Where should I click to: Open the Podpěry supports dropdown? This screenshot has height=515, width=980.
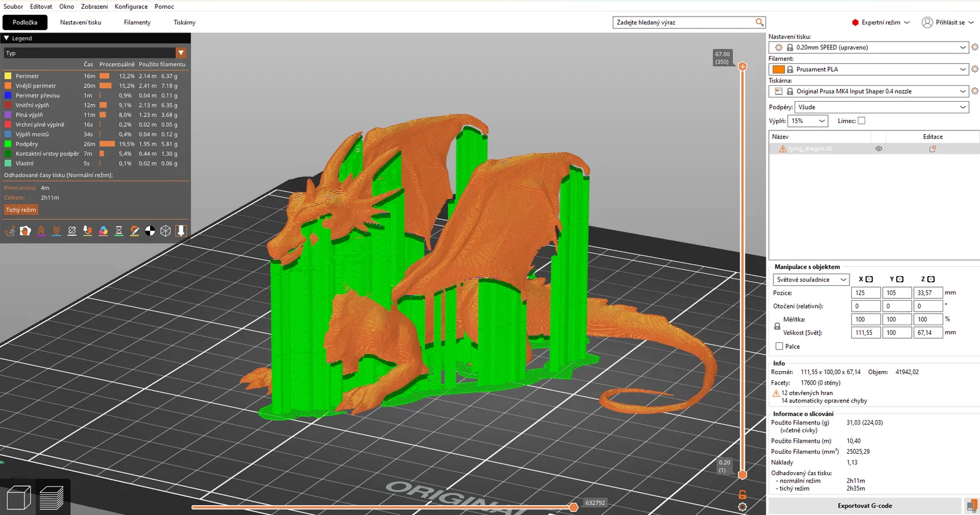click(x=882, y=107)
